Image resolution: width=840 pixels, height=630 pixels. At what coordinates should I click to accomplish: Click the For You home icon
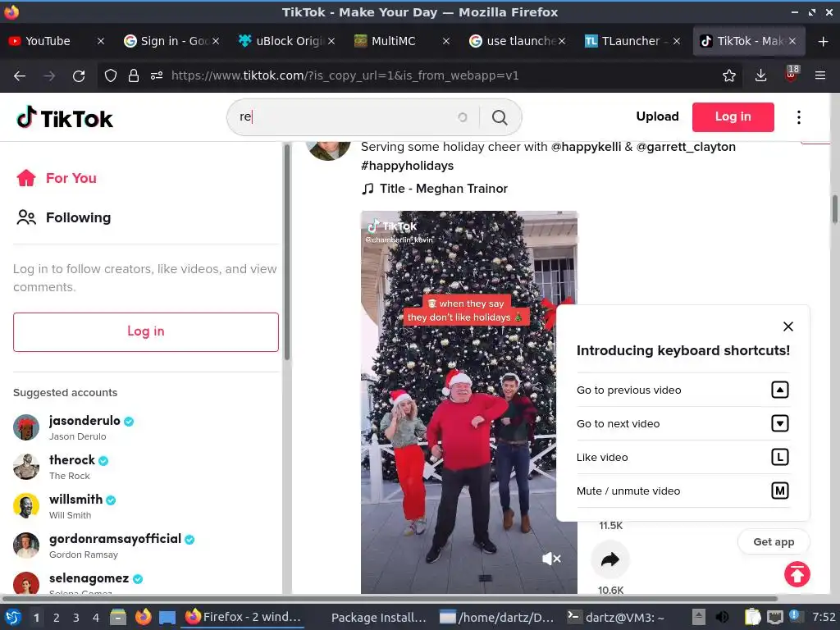click(x=25, y=178)
